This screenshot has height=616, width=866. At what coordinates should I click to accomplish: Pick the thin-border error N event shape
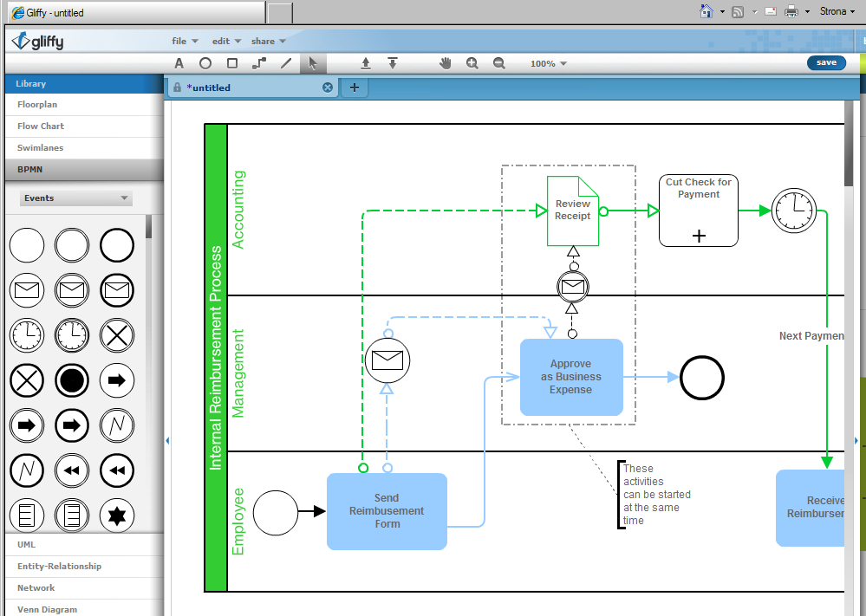[x=117, y=425]
